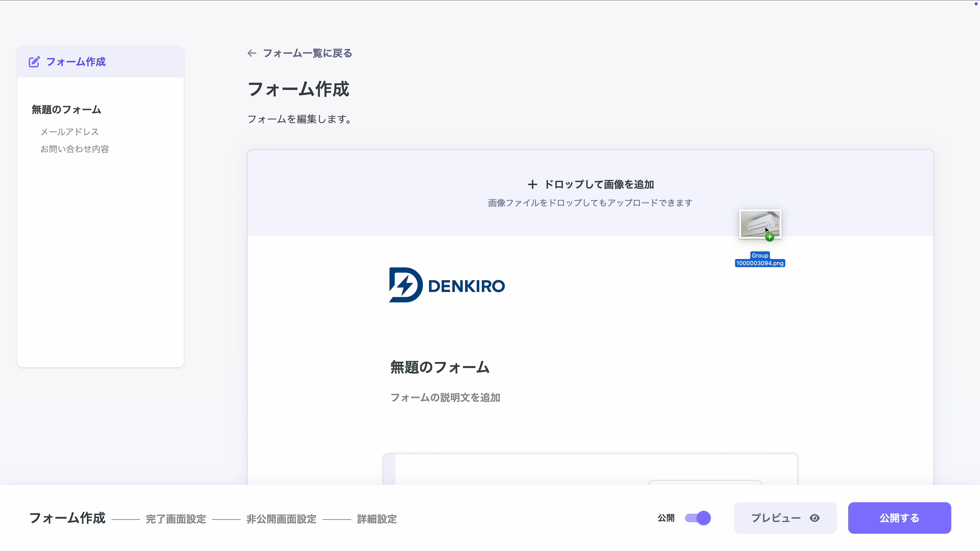This screenshot has height=551, width=980.
Task: Open the 詳細設定 step
Action: click(376, 519)
